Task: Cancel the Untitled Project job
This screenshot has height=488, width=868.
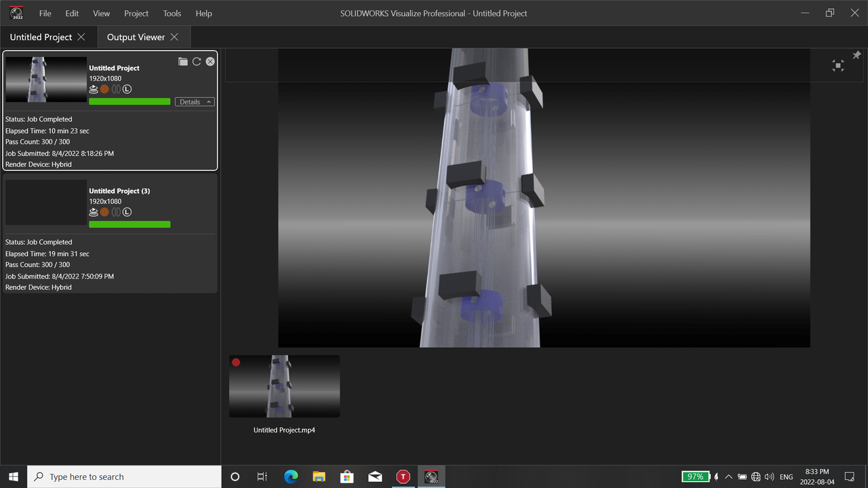Action: pyautogui.click(x=210, y=61)
